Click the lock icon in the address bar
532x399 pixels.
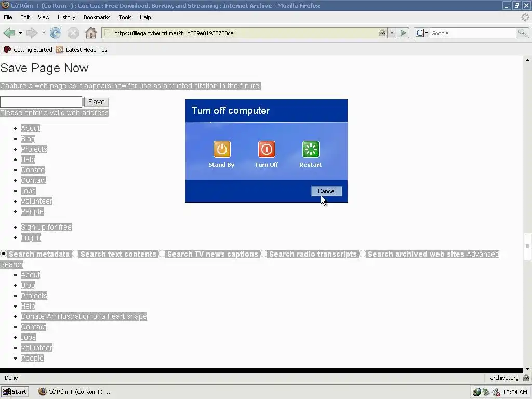coord(382,33)
